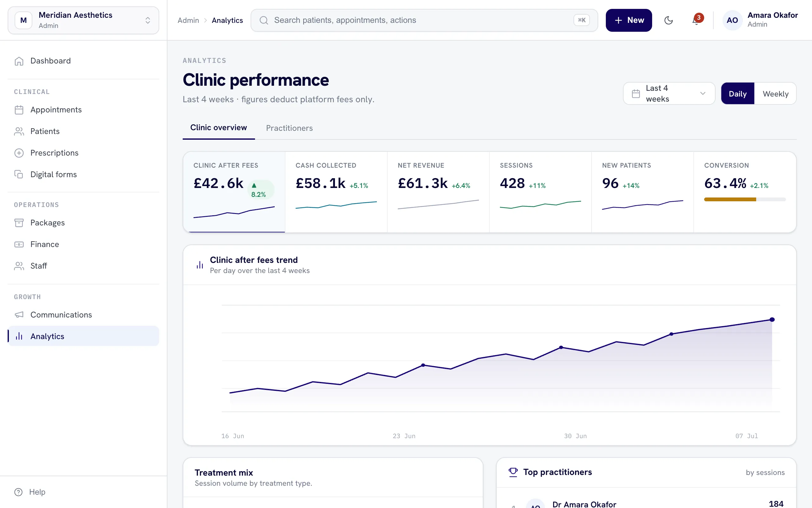Switch to Daily view

tap(737, 94)
